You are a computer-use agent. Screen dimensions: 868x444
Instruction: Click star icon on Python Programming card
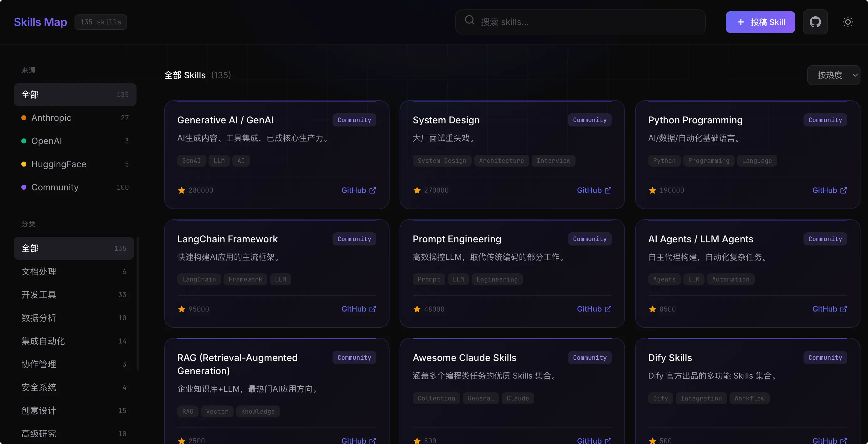point(653,190)
